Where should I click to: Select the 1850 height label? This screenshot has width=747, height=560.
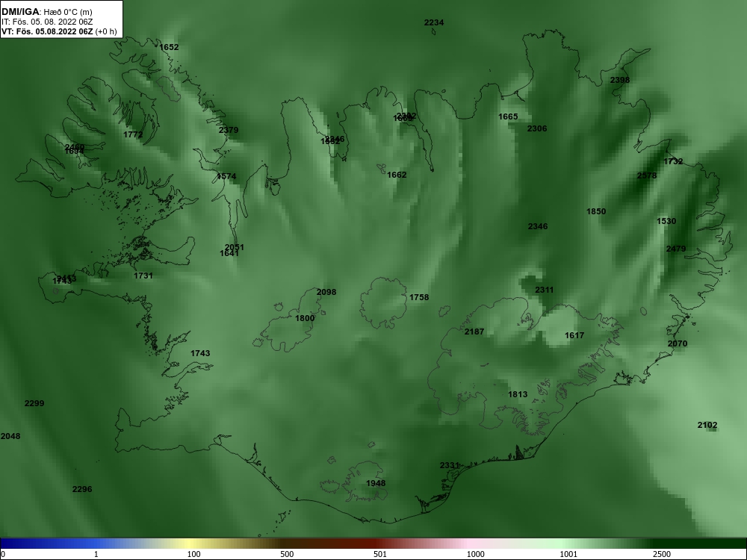point(596,211)
